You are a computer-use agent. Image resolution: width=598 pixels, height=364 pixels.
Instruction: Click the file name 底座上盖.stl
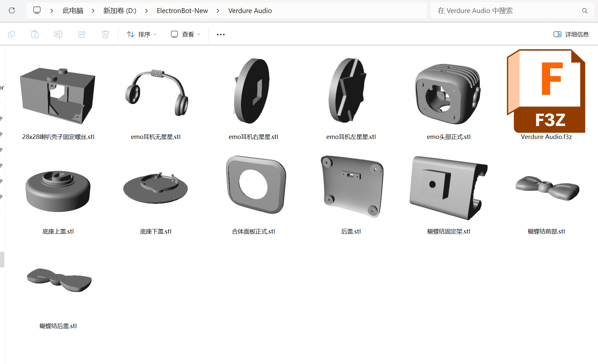58,232
